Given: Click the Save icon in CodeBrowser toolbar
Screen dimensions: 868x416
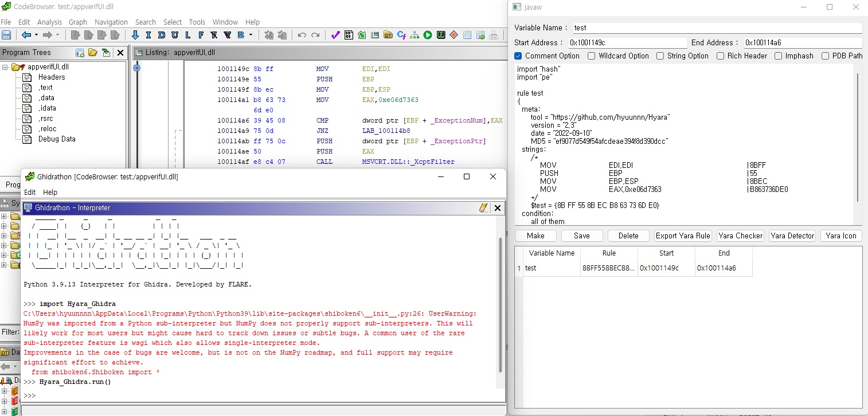Looking at the screenshot, I should click(x=6, y=35).
